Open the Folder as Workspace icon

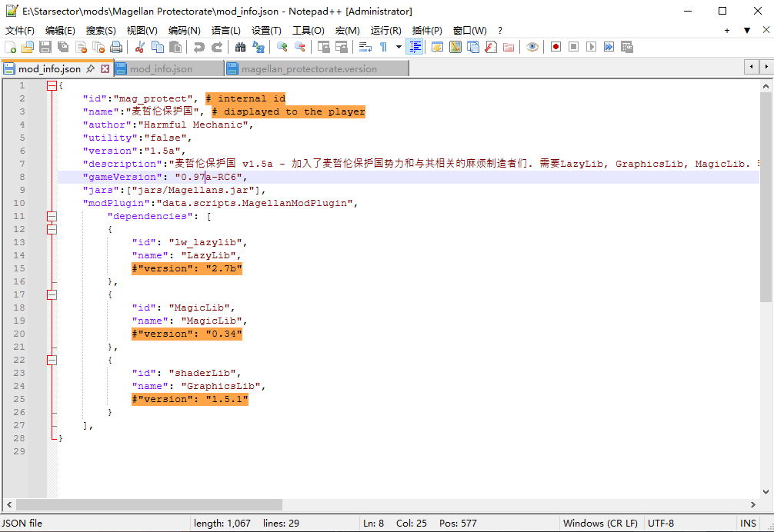point(509,47)
